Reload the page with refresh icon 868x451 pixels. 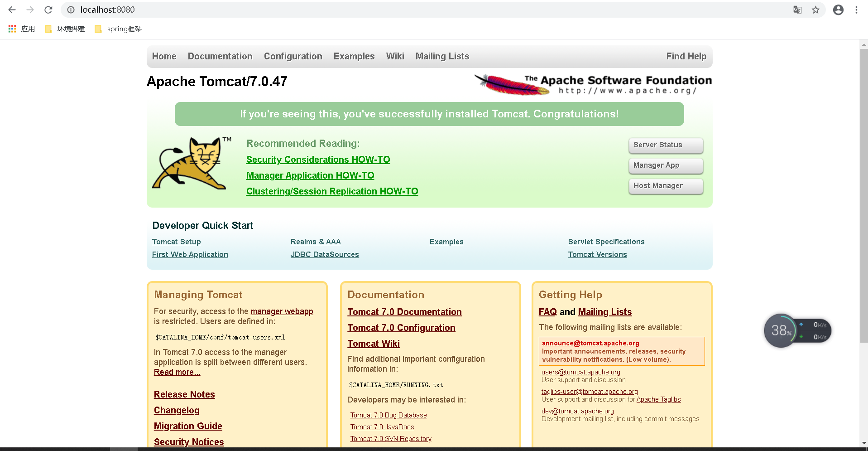click(48, 10)
